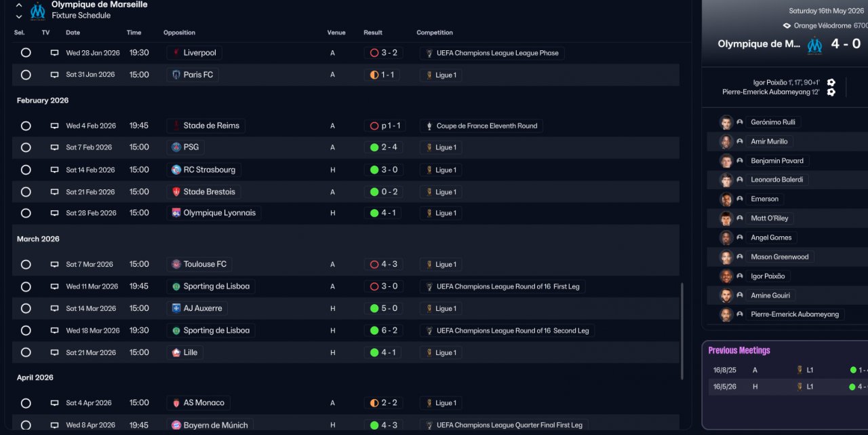Click TV icon on AS Monaco row
The width and height of the screenshot is (868, 435).
55,402
